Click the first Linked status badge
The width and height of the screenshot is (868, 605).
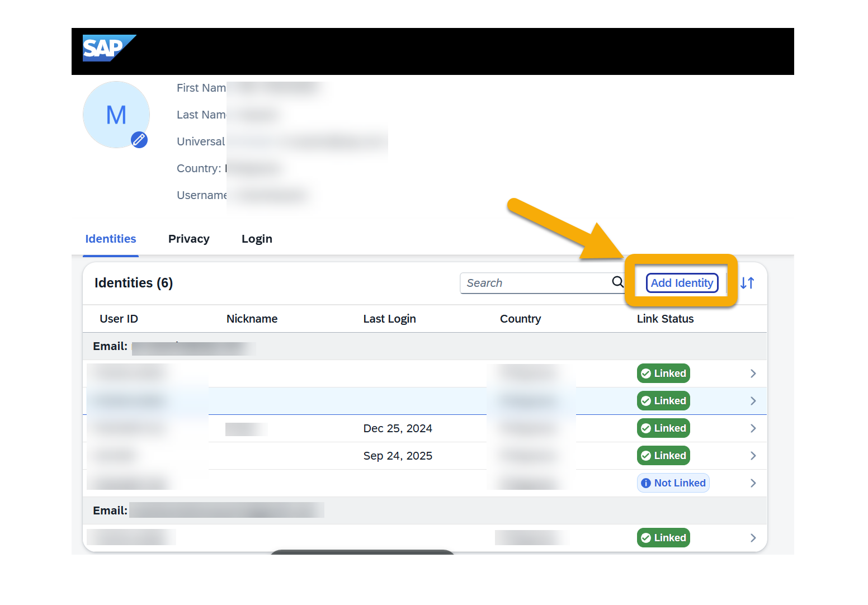(663, 374)
